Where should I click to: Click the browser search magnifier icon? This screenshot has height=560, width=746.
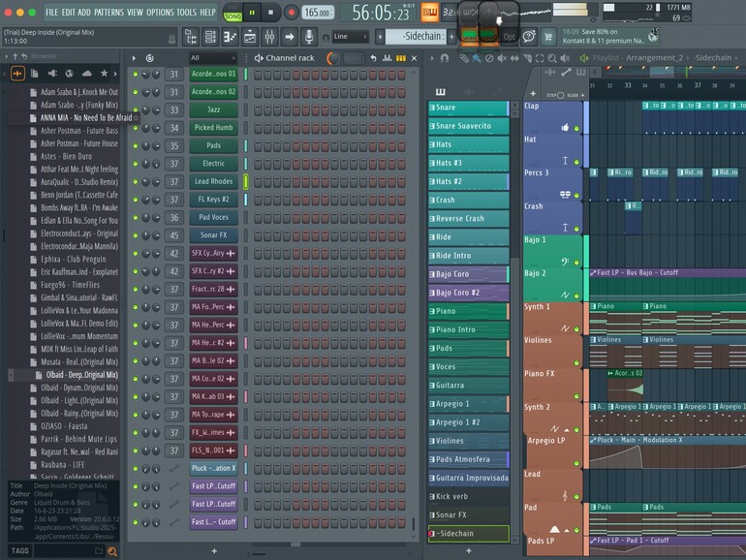click(x=112, y=551)
